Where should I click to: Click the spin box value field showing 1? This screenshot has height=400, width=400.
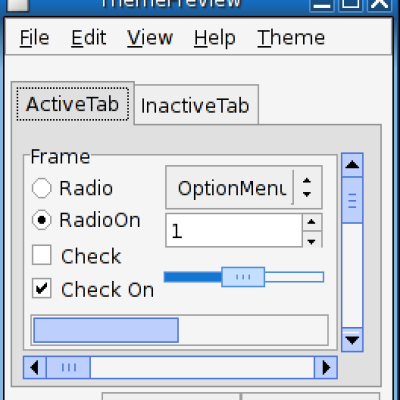(234, 230)
